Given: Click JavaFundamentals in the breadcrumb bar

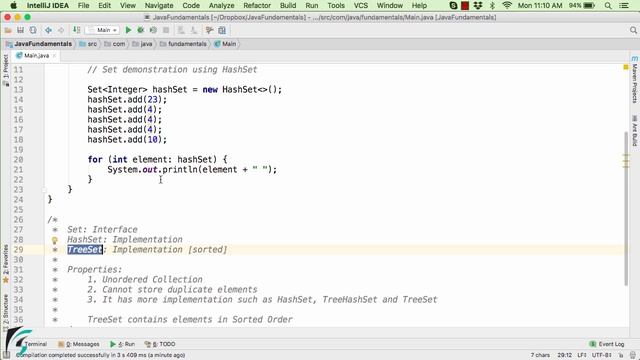Looking at the screenshot, I should (39, 44).
